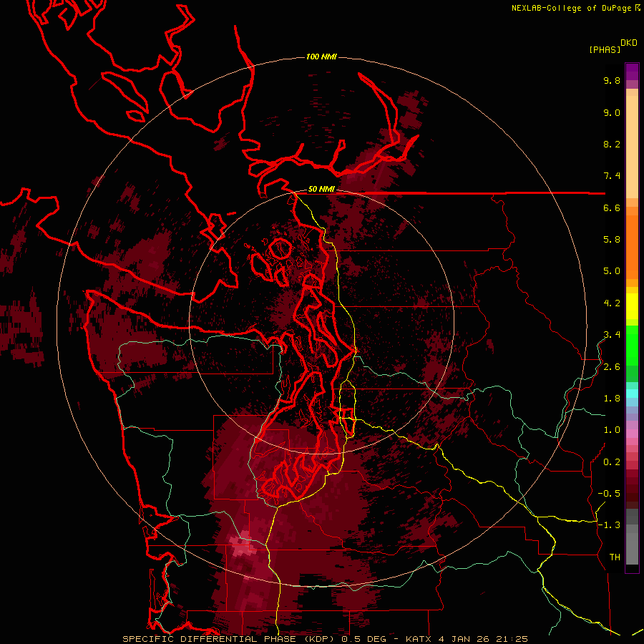
Task: Click the 21:25 timestamp in caption
Action: click(512, 639)
